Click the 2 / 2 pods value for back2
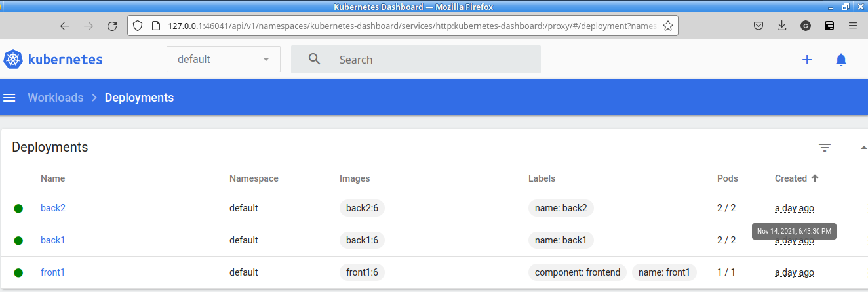This screenshot has height=292, width=868. click(x=726, y=208)
